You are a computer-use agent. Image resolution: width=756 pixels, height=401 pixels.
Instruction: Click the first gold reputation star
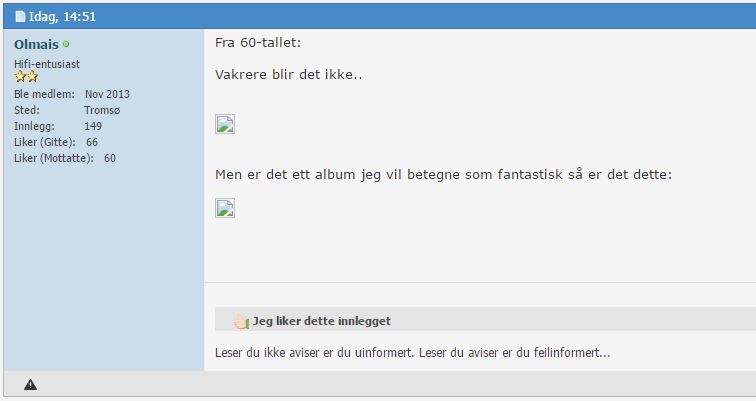pyautogui.click(x=20, y=76)
